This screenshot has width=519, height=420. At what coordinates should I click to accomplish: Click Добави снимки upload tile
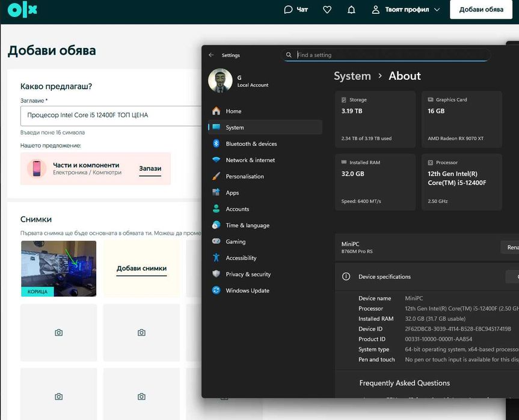[141, 268]
